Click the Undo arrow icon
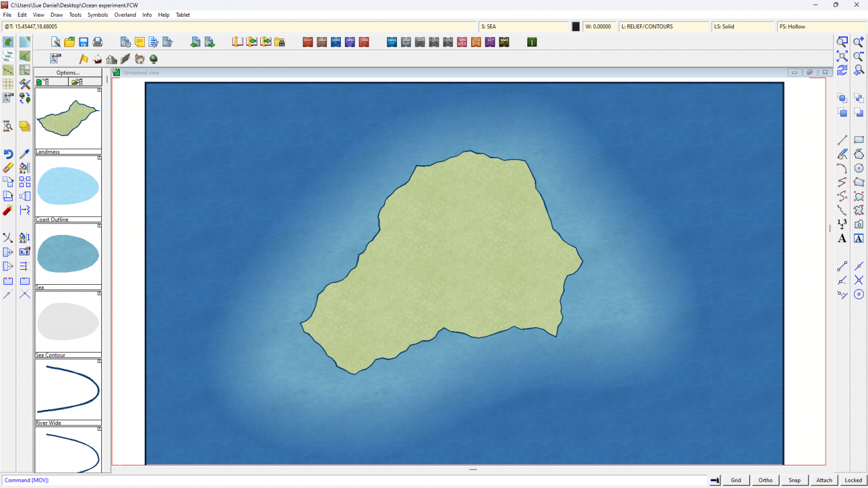868x488 pixels. point(8,154)
